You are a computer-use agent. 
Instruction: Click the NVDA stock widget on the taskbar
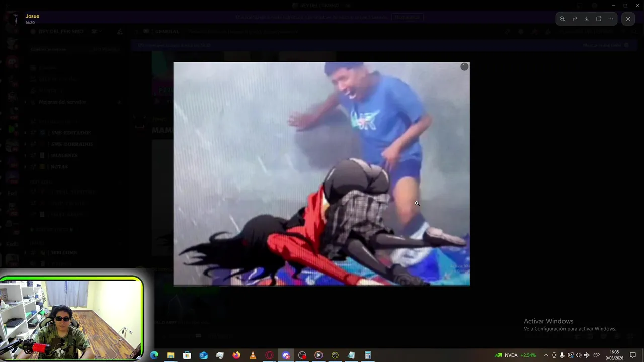pyautogui.click(x=515, y=355)
